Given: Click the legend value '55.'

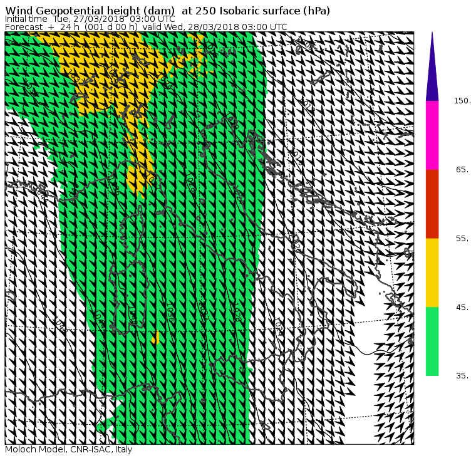Looking at the screenshot, I should click(x=462, y=239).
